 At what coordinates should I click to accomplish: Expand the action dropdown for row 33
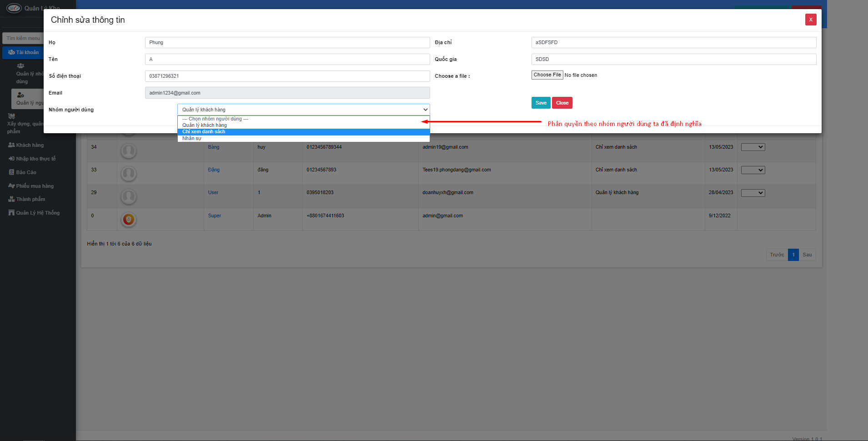pyautogui.click(x=753, y=170)
